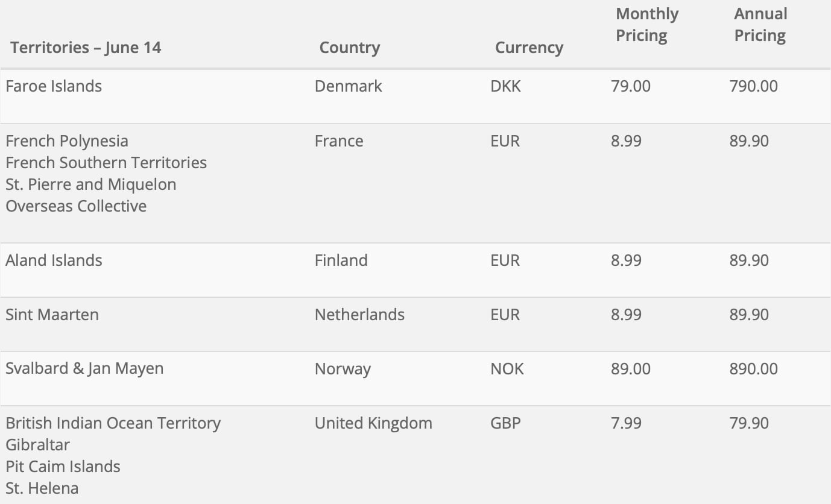Screen dimensions: 831x504
Task: Click the Currency column header
Action: [529, 48]
